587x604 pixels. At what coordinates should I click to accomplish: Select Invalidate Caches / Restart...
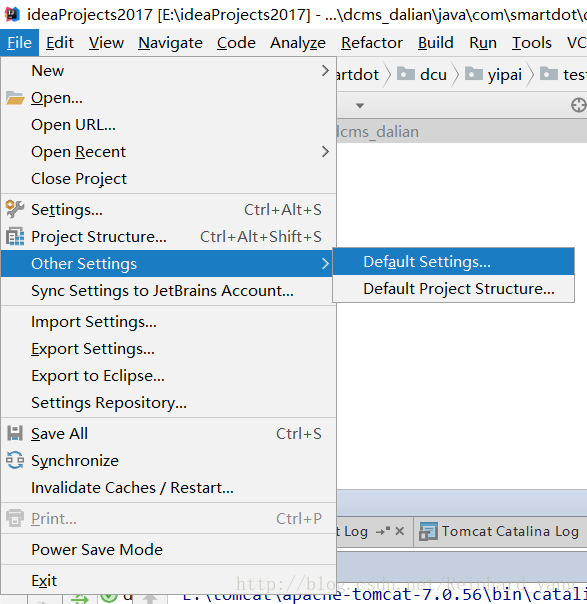pyautogui.click(x=168, y=488)
